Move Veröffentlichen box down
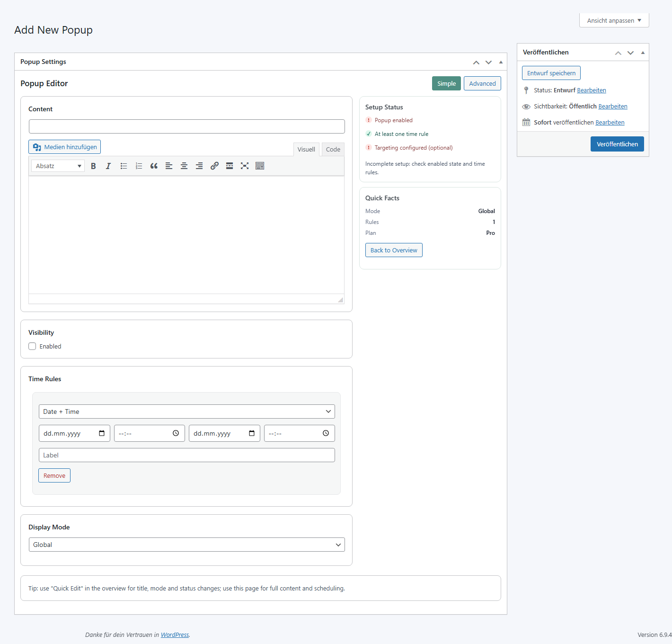The image size is (672, 644). [630, 53]
